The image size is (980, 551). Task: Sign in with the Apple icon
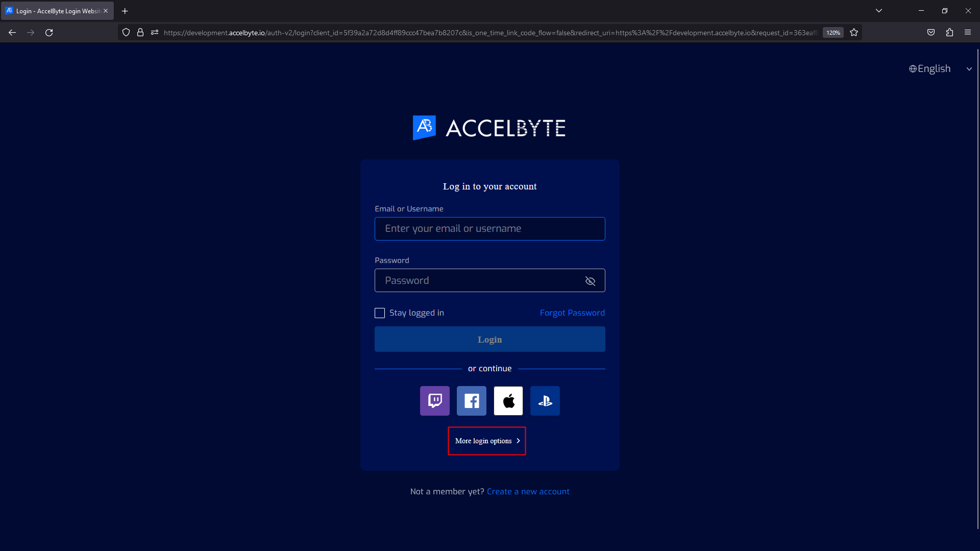point(508,401)
